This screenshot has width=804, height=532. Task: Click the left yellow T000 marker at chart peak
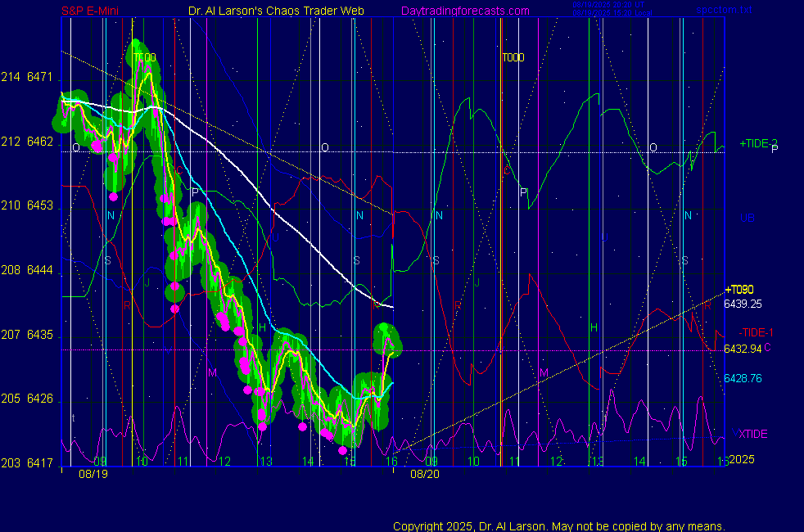145,57
